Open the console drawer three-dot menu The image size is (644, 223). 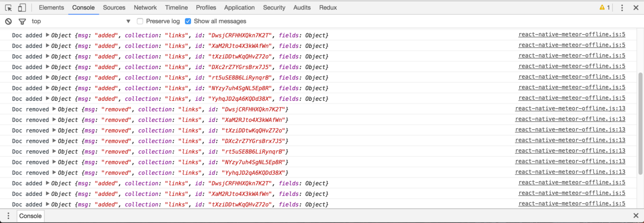8,216
